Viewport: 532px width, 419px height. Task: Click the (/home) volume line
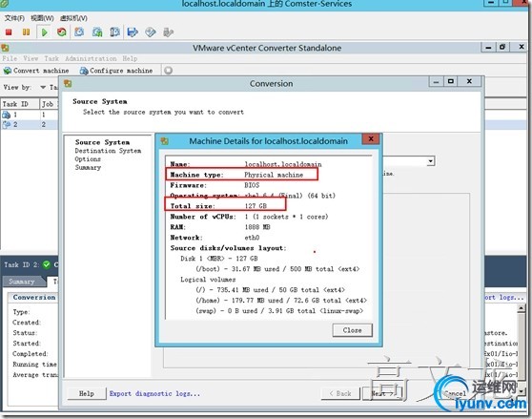[x=281, y=301]
